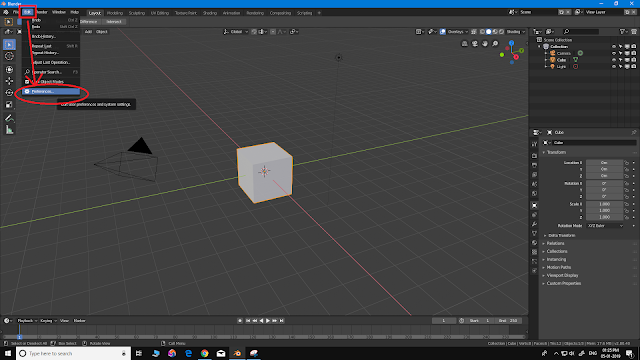Click the pan view hand icon

[x=485, y=44]
